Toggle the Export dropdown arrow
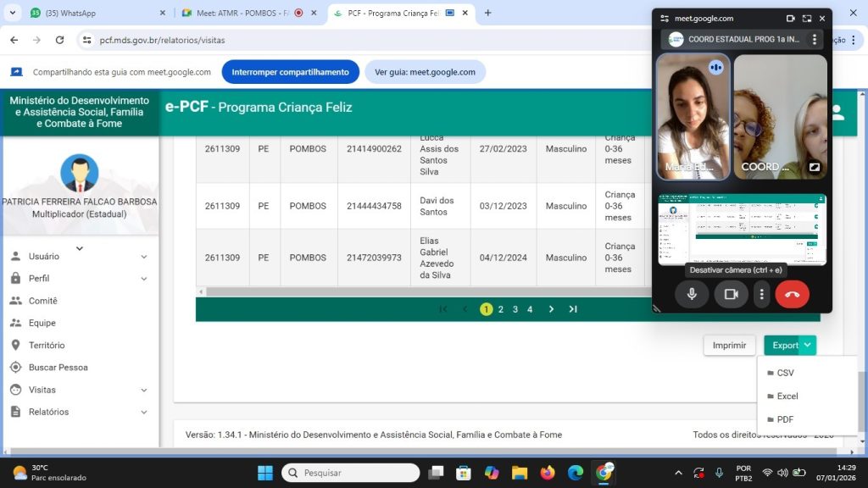The height and width of the screenshot is (488, 868). click(x=809, y=345)
